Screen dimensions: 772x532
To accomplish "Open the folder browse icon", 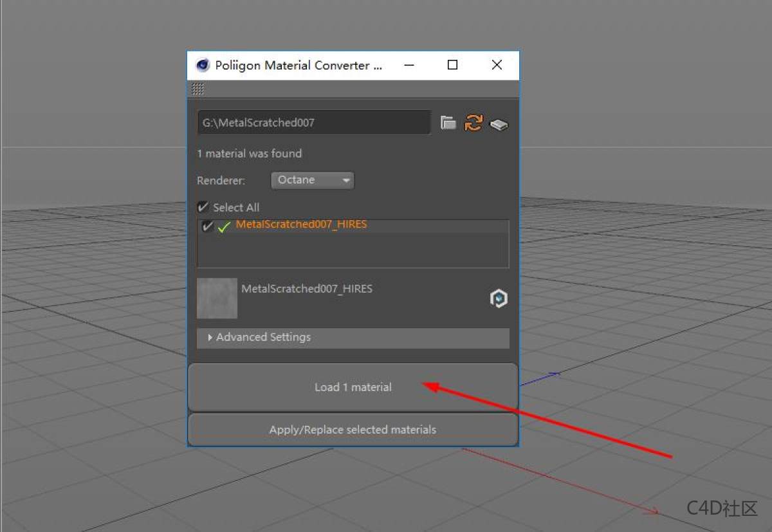I will coord(448,122).
